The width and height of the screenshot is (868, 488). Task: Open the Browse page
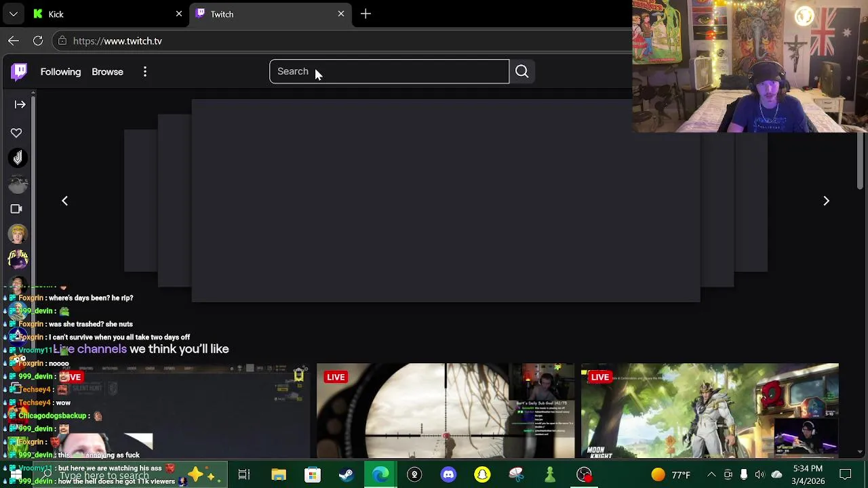(x=107, y=72)
